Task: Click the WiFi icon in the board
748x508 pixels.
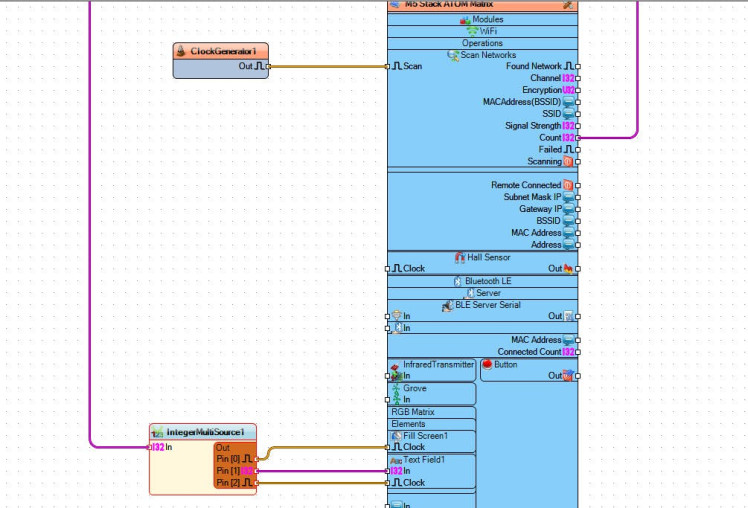Action: 472,32
